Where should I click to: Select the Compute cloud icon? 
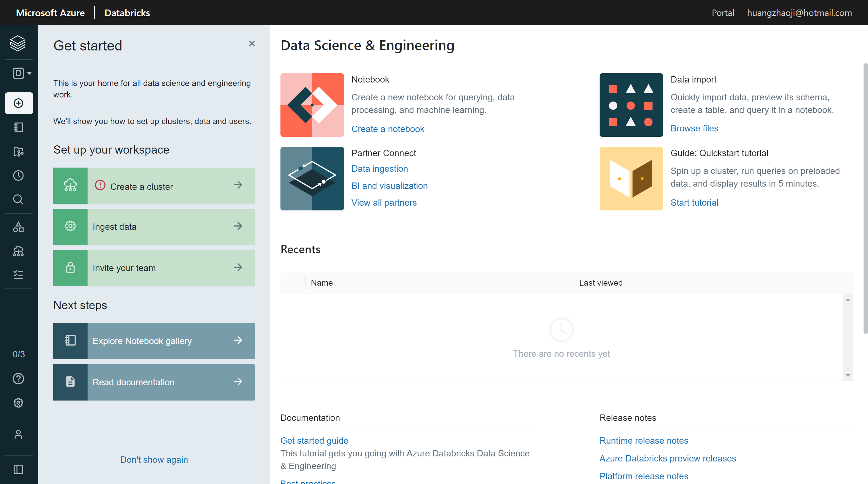18,251
